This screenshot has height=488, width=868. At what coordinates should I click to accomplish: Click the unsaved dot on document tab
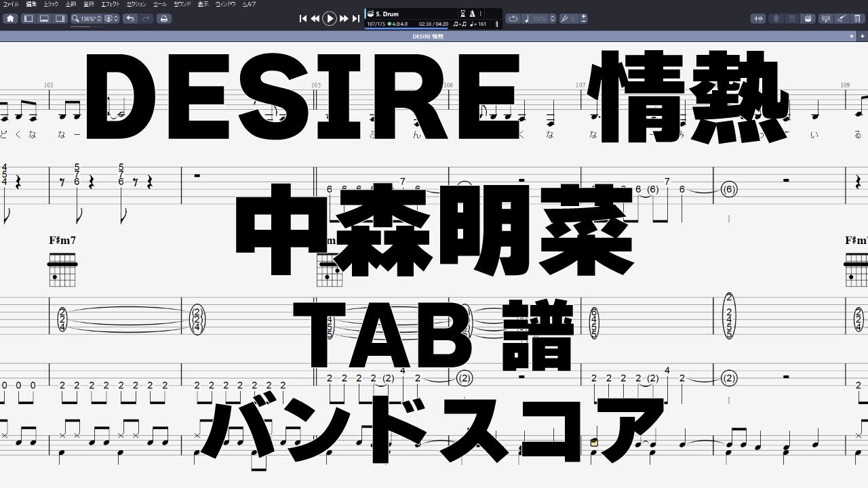853,36
